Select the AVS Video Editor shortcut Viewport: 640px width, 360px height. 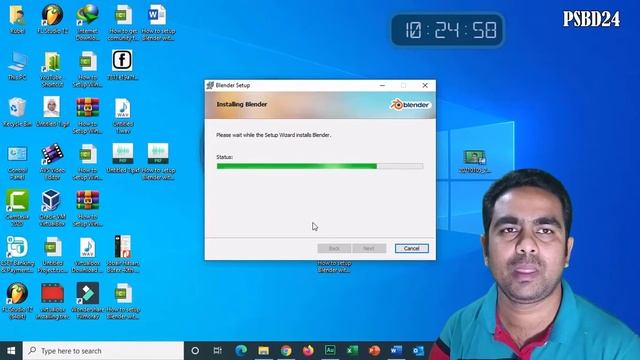point(52,162)
